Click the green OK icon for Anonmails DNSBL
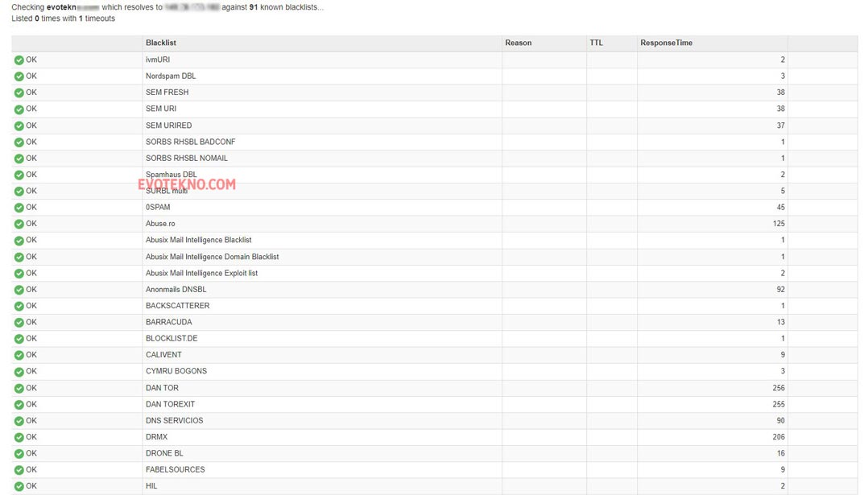 (19, 290)
